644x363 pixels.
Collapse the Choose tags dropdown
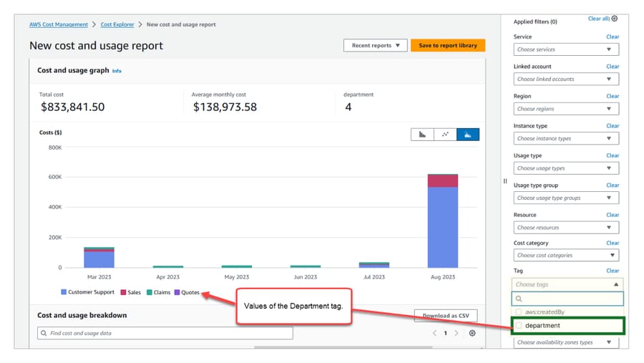[567, 284]
